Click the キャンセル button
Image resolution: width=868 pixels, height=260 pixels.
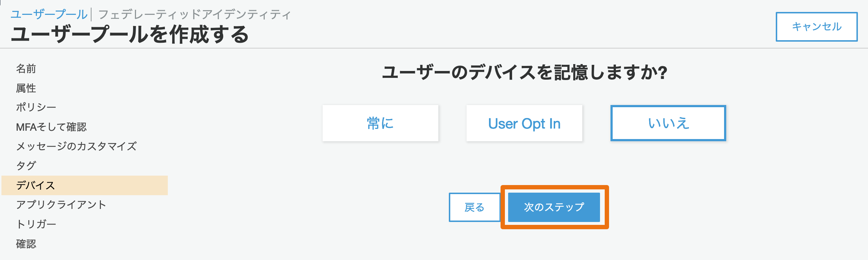coord(816,27)
